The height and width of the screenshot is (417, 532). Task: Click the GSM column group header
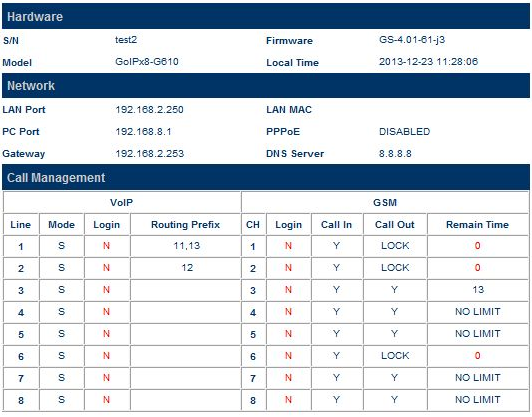(385, 203)
